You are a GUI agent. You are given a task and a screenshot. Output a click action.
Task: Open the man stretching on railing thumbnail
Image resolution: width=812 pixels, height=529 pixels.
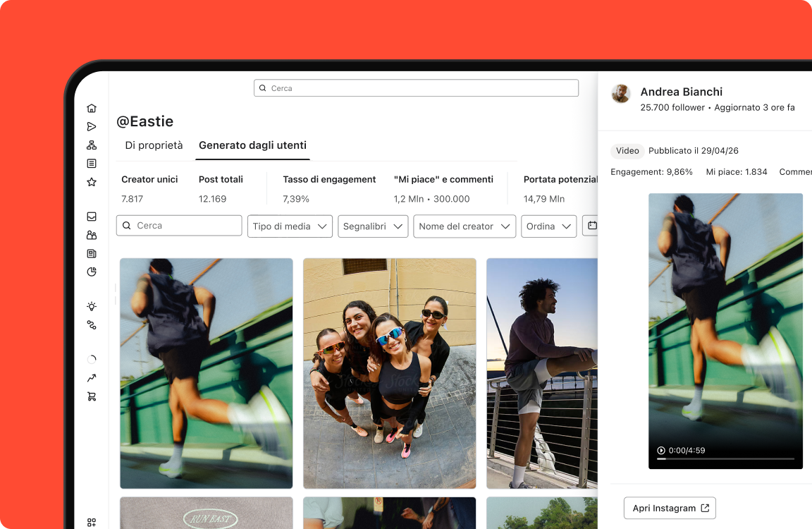pos(542,373)
